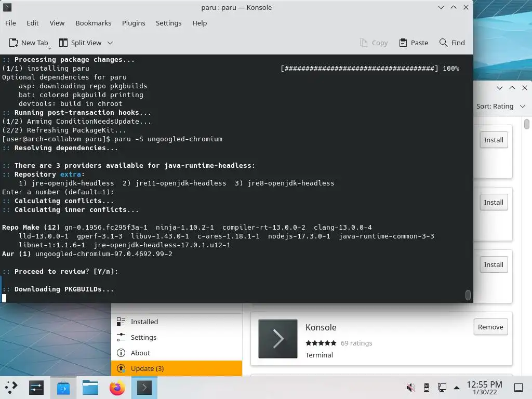Image resolution: width=532 pixels, height=399 pixels.
Task: Open the KDE application launcher
Action: click(x=11, y=388)
